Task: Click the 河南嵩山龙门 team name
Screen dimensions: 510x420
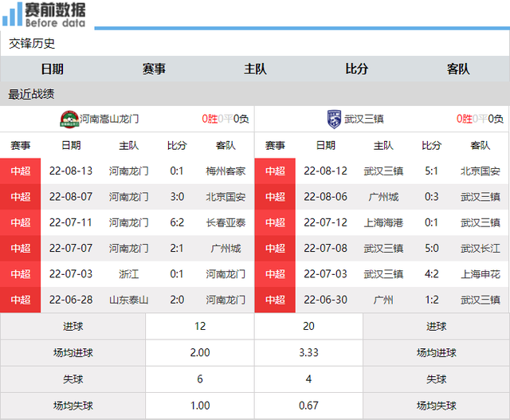Action: 109,119
